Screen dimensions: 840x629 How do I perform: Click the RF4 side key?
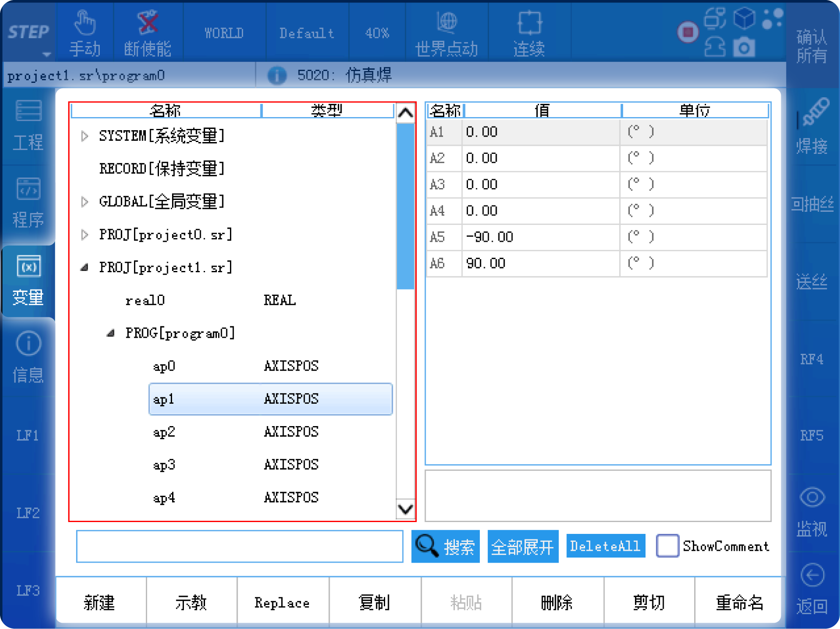point(812,359)
